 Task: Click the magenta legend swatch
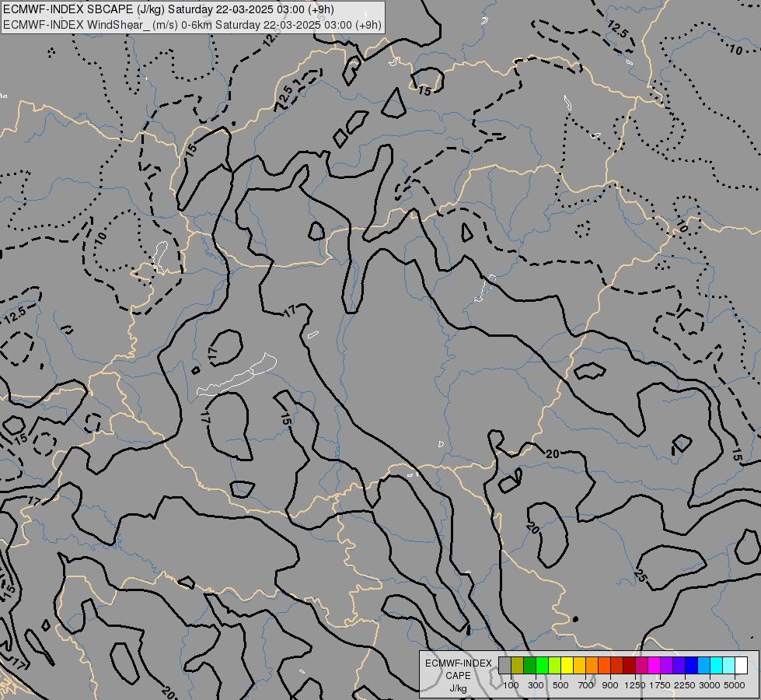[x=654, y=665]
